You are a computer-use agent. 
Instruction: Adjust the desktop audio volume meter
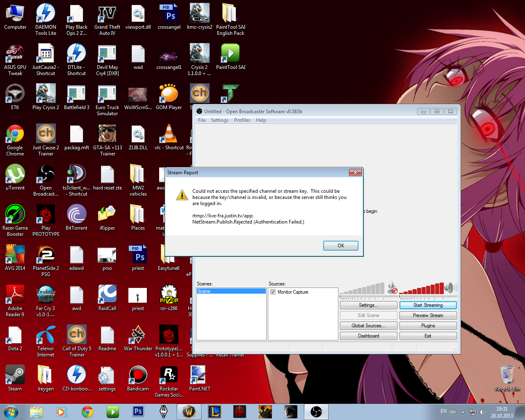coord(421,288)
